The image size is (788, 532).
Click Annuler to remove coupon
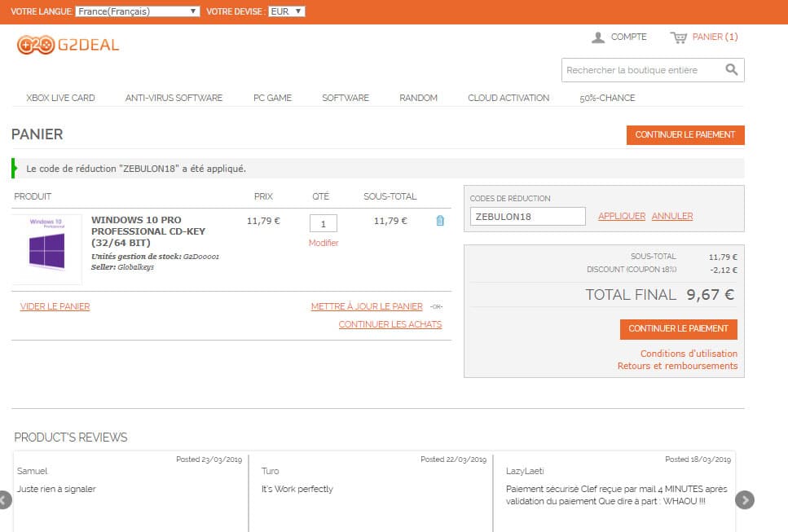point(672,216)
